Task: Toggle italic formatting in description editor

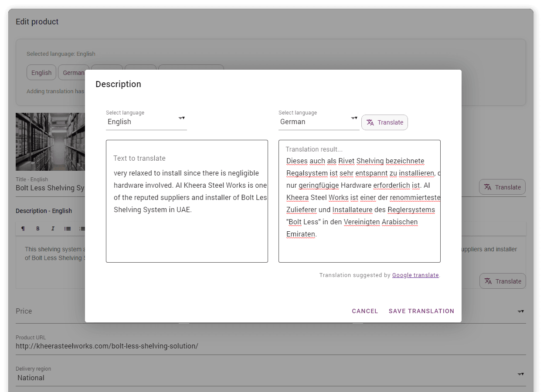Action: [x=53, y=229]
